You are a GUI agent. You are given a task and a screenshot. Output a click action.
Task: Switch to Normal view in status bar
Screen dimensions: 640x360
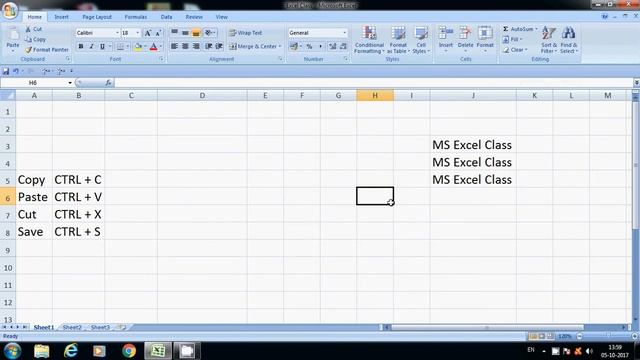pos(533,336)
